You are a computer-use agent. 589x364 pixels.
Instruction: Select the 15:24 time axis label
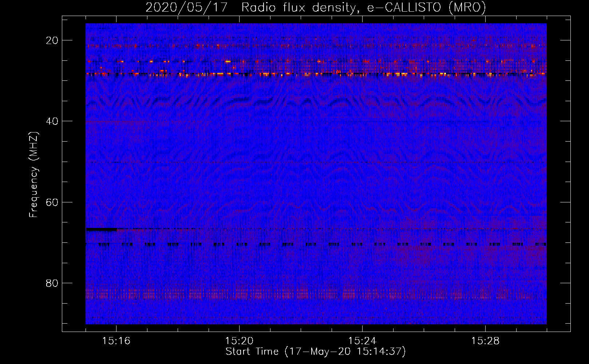362,341
